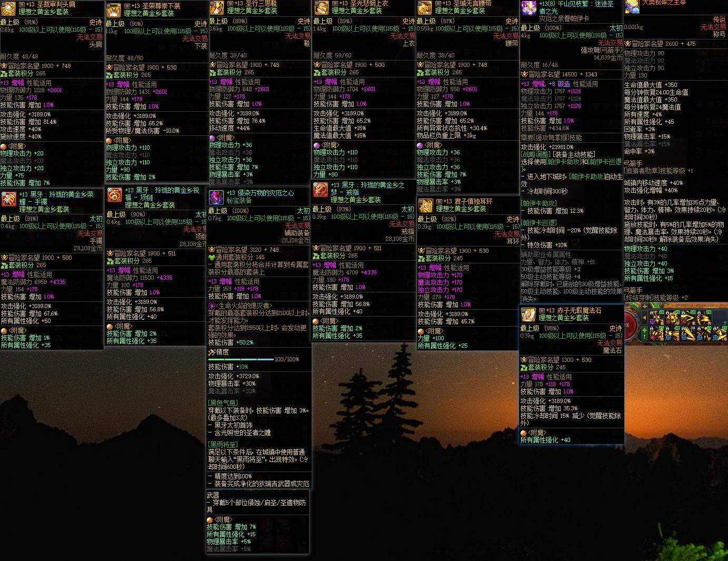
Task: Click the 灾厄之亲眷帕伊卡 subtitle text
Action: click(564, 18)
